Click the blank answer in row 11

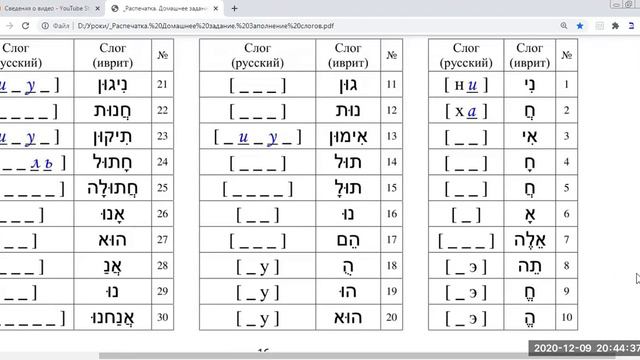pos(258,84)
